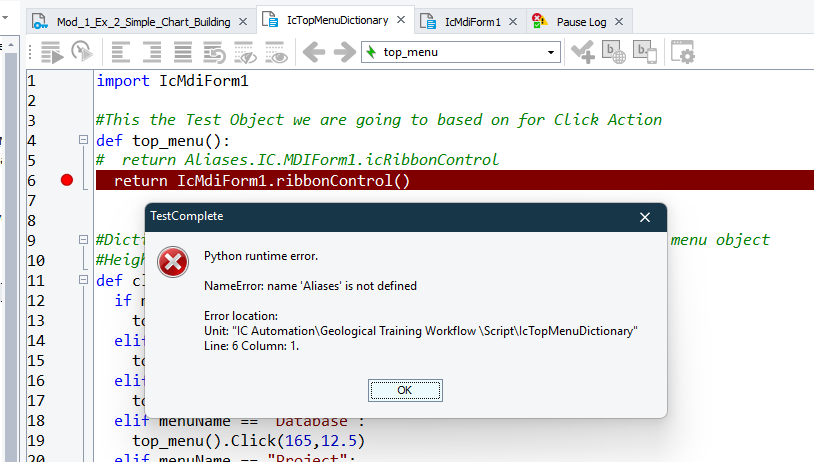Click the 'Line: 6 Column: 1.' text

[x=251, y=346]
